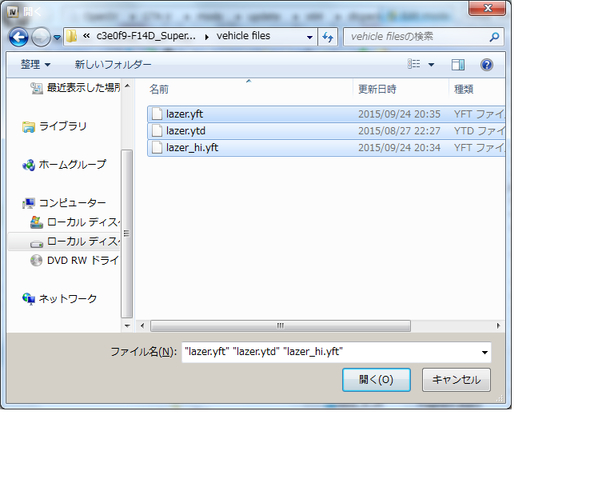The image size is (614, 491).
Task: Sort by 更新日時 column header
Action: point(377,89)
